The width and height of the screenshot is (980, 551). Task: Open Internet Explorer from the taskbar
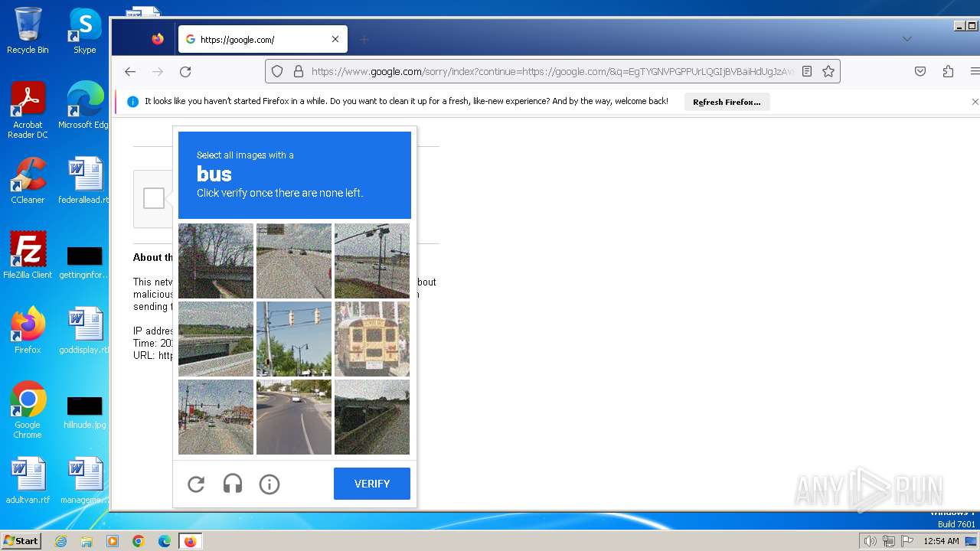coord(61,541)
